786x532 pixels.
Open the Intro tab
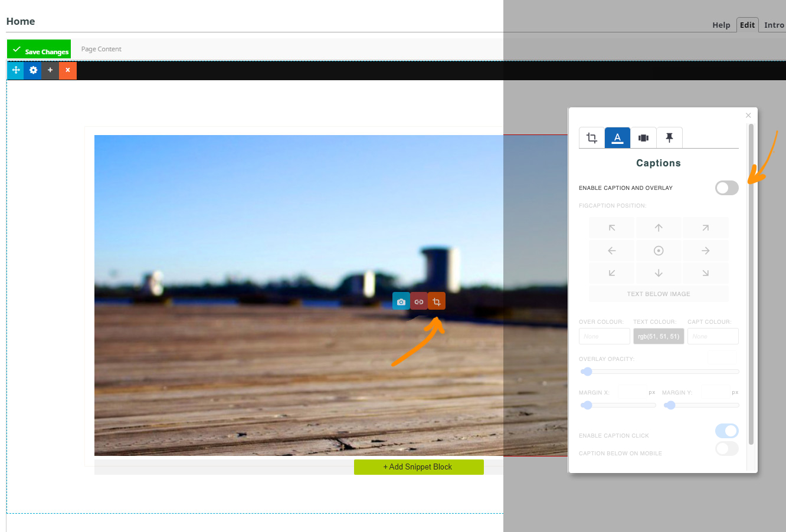click(x=774, y=25)
